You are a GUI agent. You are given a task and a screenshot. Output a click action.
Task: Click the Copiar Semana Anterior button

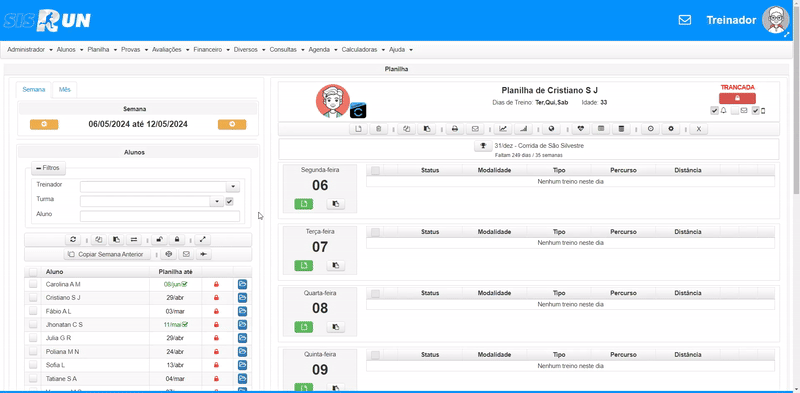[x=108, y=254]
